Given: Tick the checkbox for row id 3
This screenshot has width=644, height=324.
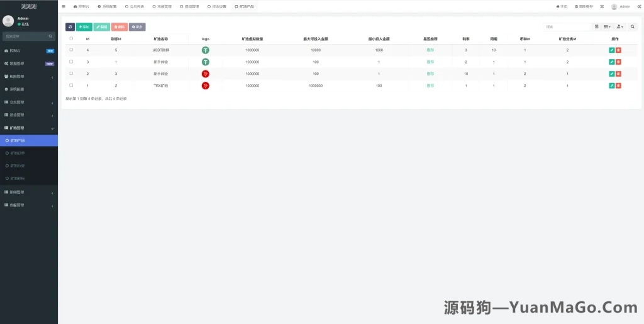Looking at the screenshot, I should [x=71, y=62].
